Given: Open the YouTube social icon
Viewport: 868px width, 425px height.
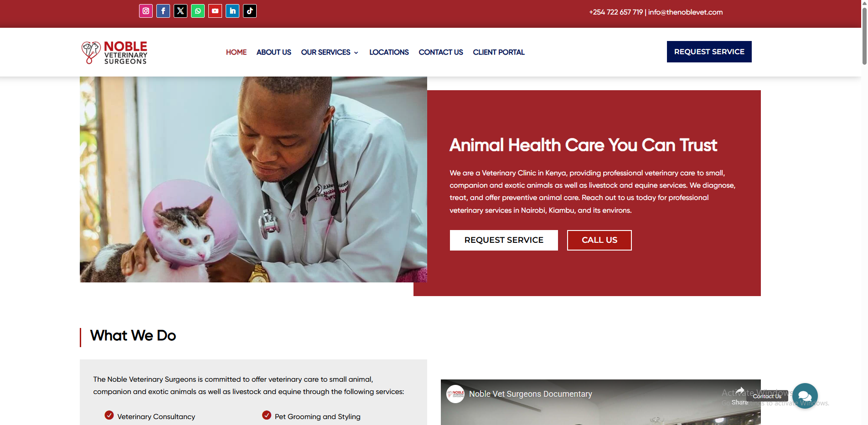Looking at the screenshot, I should [x=215, y=11].
